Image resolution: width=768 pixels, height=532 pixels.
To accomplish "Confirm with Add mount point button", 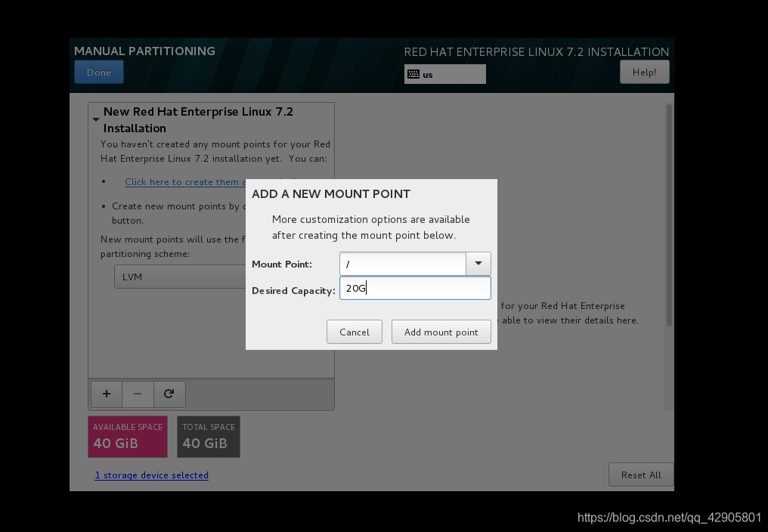I will 441,332.
